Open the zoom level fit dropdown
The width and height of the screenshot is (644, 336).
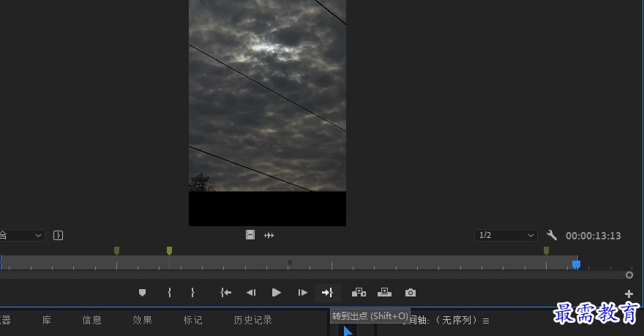21,236
